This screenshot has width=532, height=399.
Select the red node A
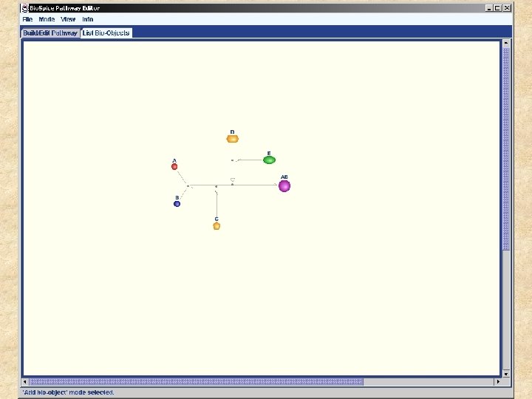coord(174,166)
